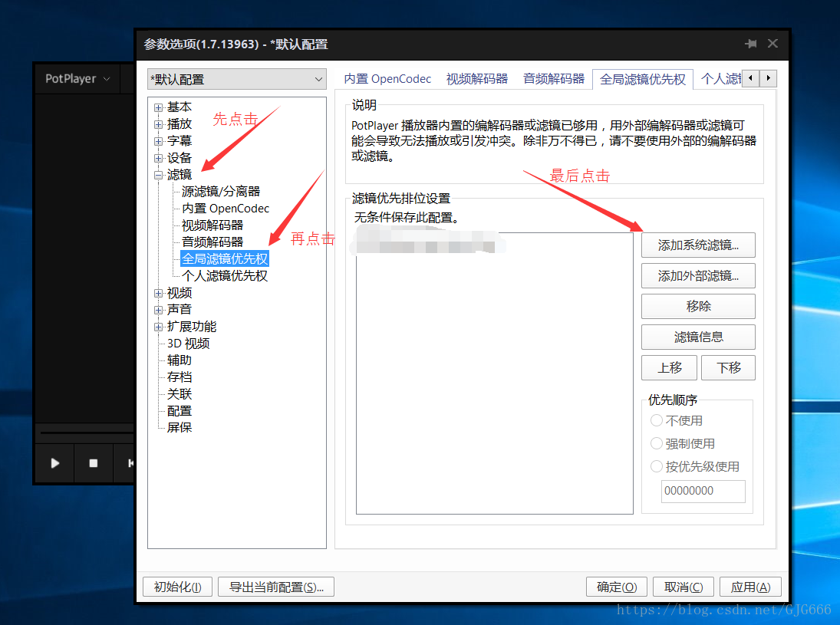Open the 默认配置 profile combo box
Image resolution: width=840 pixels, height=625 pixels.
237,79
